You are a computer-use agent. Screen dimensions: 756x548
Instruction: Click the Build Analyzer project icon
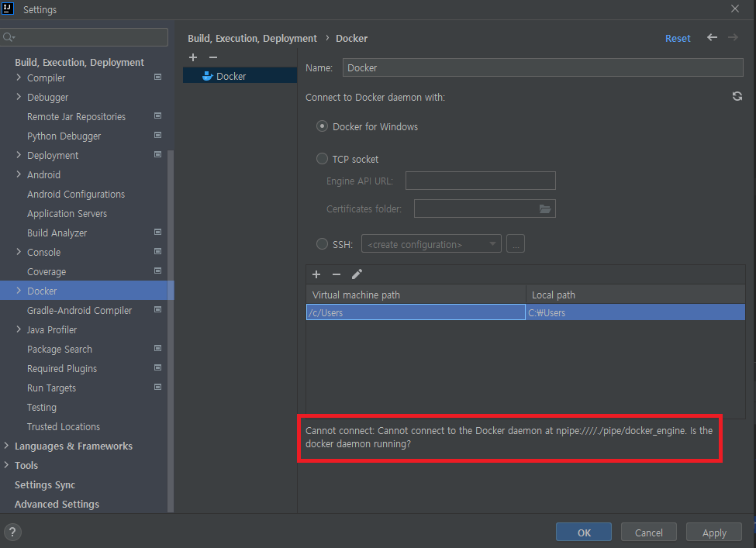[157, 232]
